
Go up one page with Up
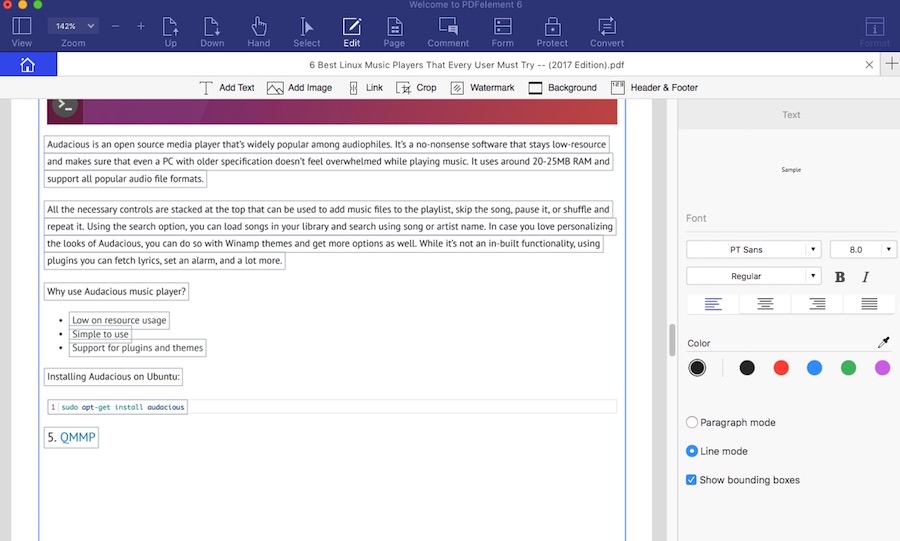coord(170,32)
